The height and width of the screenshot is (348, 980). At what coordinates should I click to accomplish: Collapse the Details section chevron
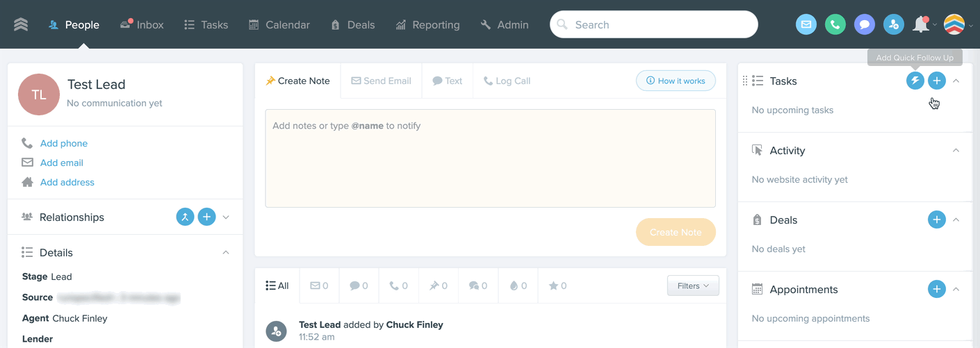(226, 253)
